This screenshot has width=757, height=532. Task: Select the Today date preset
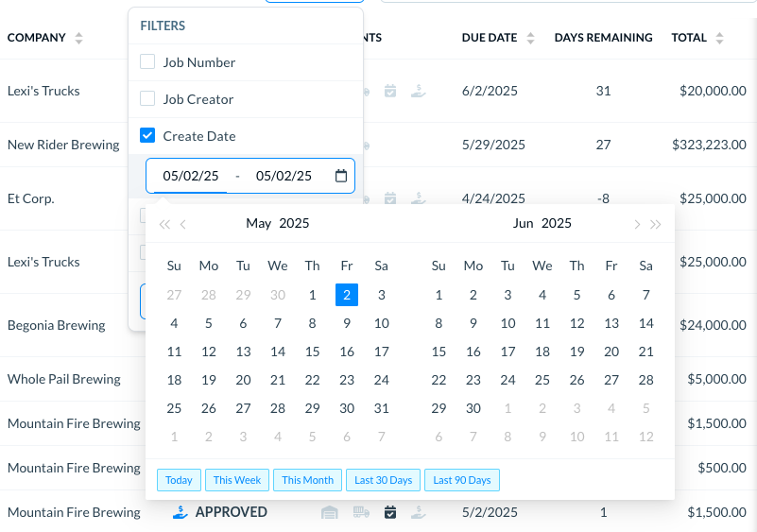pyautogui.click(x=179, y=480)
